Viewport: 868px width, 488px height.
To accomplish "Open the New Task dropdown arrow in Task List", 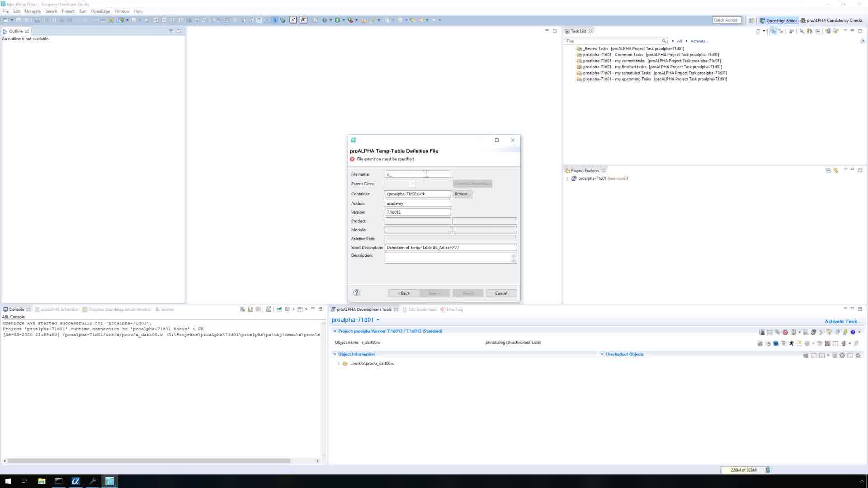I will click(764, 31).
